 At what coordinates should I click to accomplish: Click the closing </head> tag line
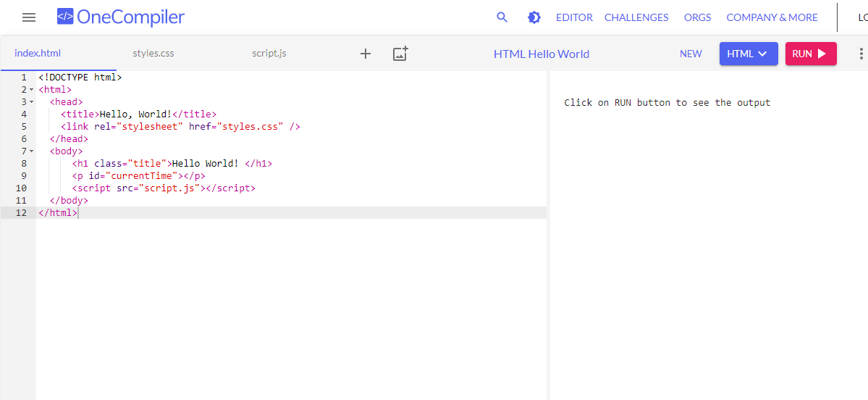[69, 138]
